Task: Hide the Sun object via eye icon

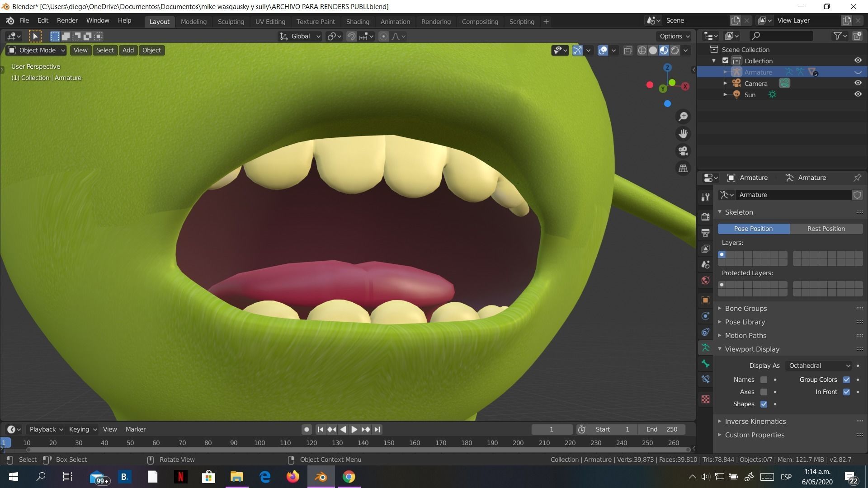Action: tap(858, 94)
